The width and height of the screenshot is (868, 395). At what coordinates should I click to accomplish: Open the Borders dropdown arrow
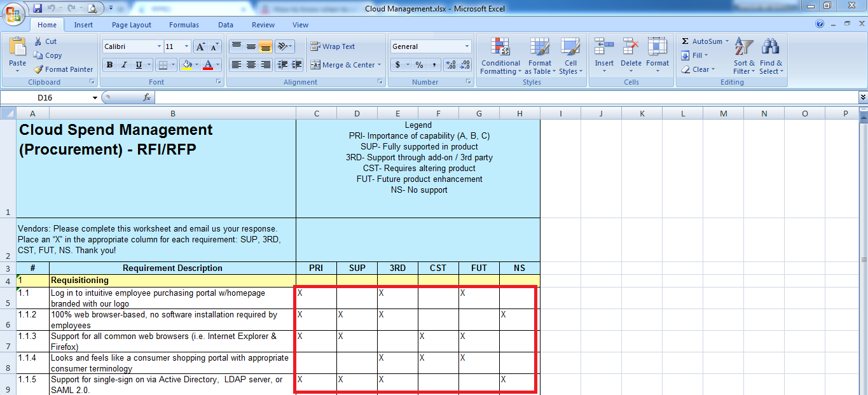173,65
